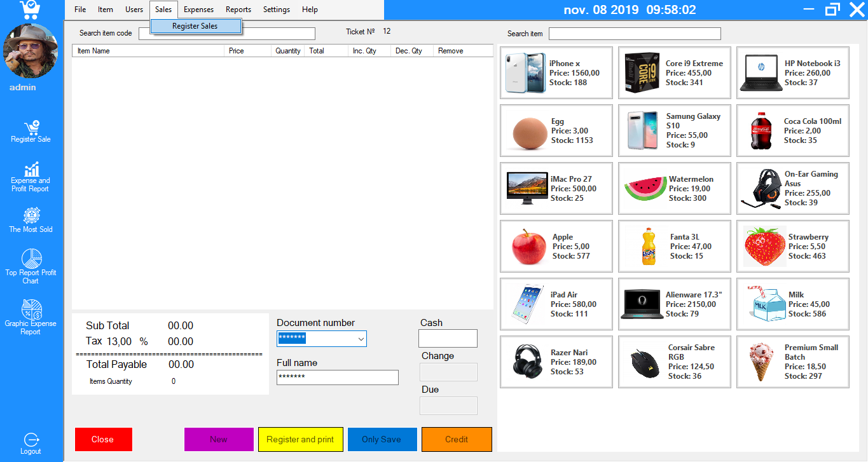Click the red Close button
868x462 pixels.
coord(104,439)
